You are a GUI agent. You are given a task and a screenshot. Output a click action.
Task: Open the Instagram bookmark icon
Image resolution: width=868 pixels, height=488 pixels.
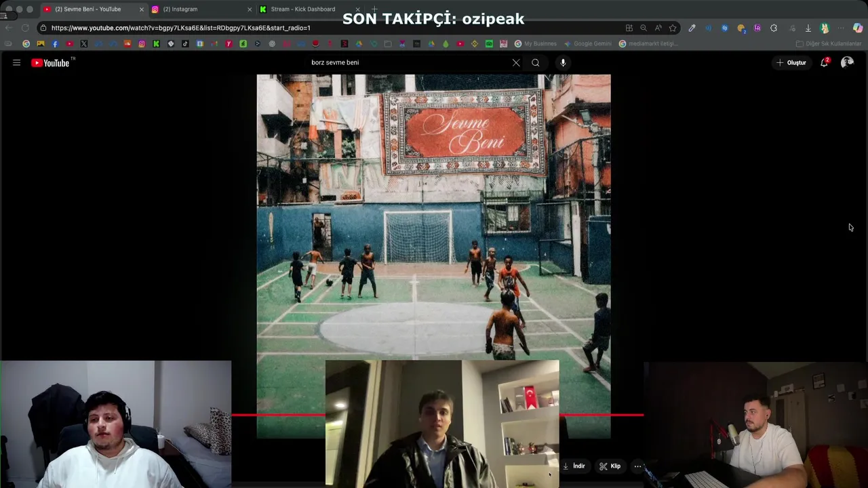pyautogui.click(x=142, y=43)
